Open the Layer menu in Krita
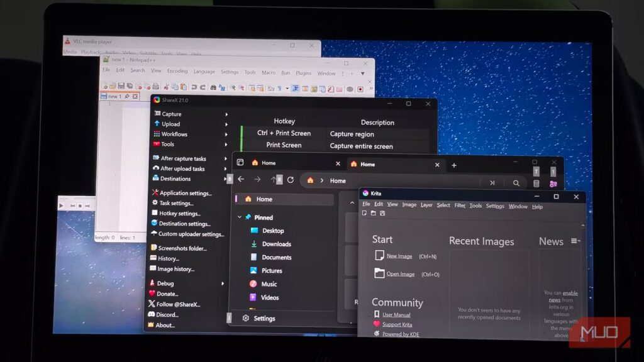 pyautogui.click(x=426, y=205)
